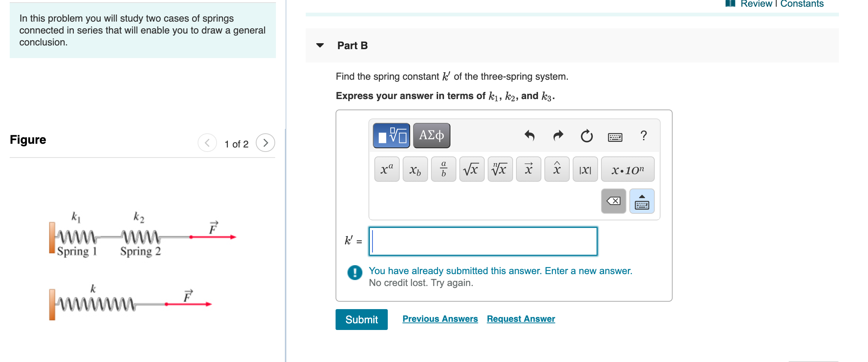This screenshot has width=868, height=362.
Task: Insert an absolute value symbol
Action: pos(585,169)
